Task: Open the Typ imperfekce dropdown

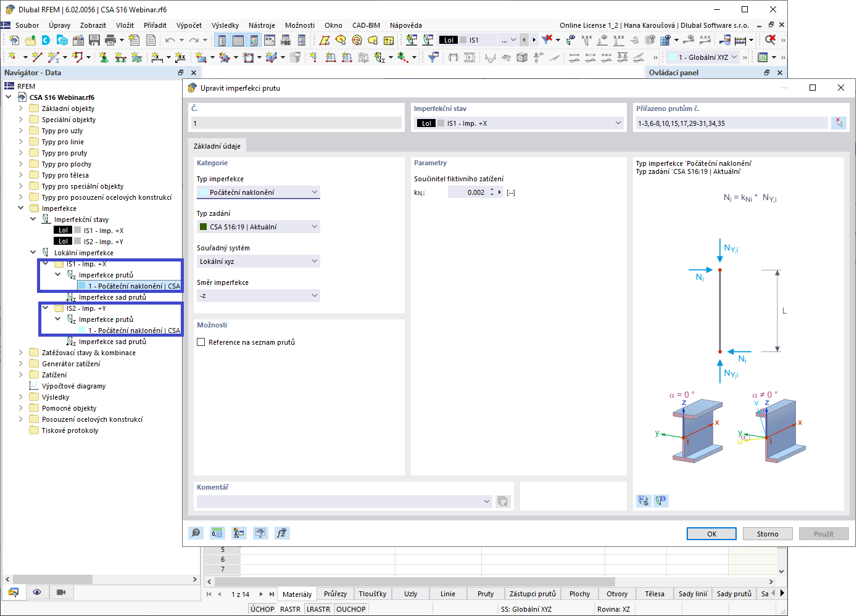Action: [259, 192]
